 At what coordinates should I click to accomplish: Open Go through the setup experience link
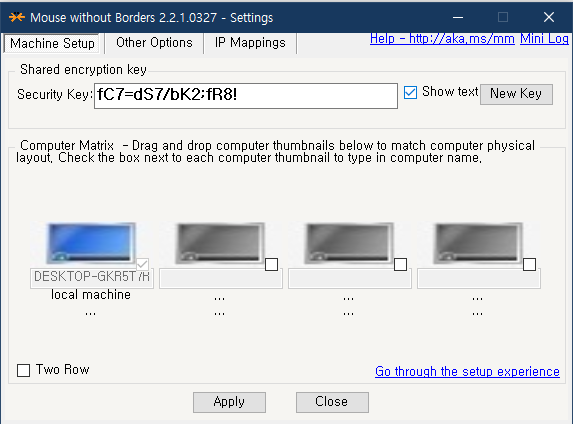[467, 372]
